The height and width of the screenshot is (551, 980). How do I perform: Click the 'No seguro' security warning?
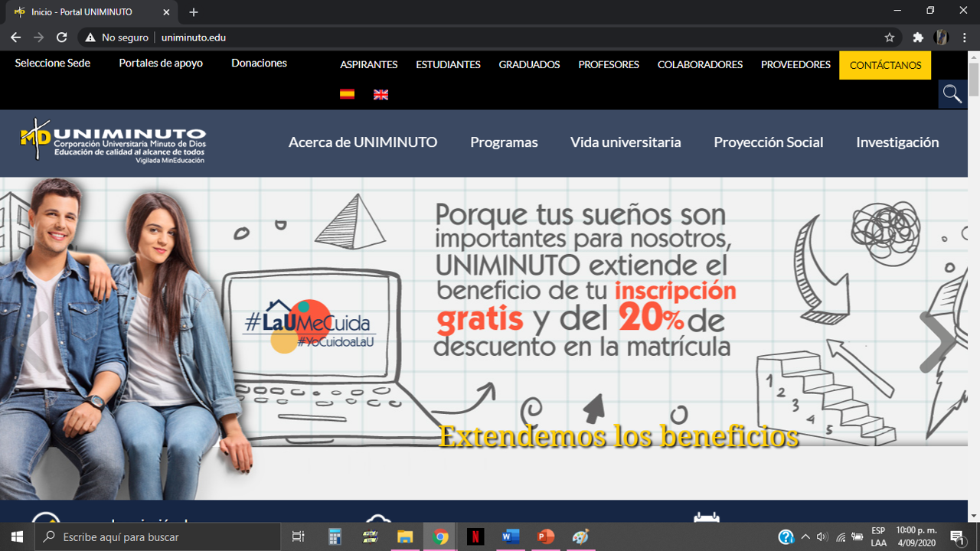pos(116,37)
